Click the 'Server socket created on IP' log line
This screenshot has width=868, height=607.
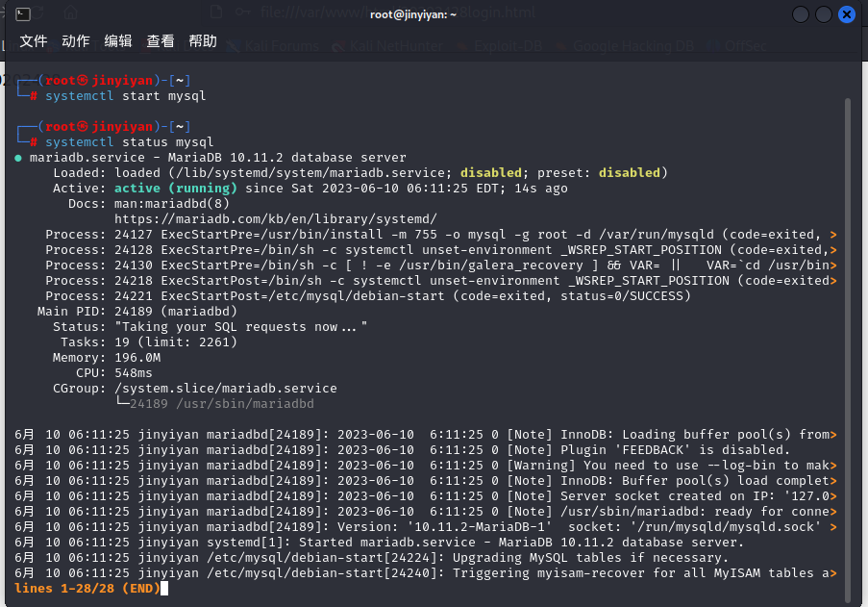pyautogui.click(x=425, y=496)
